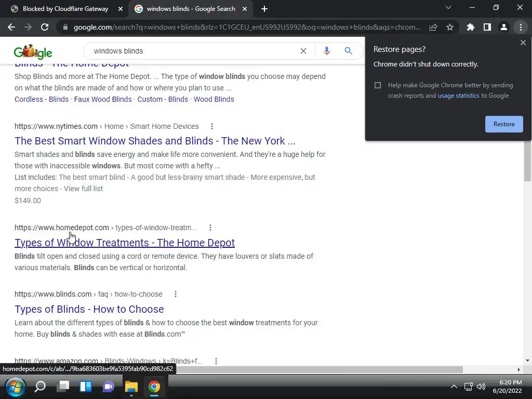Viewport: 532px width, 399px height.
Task: Open Chrome side panel icon
Action: [487, 27]
